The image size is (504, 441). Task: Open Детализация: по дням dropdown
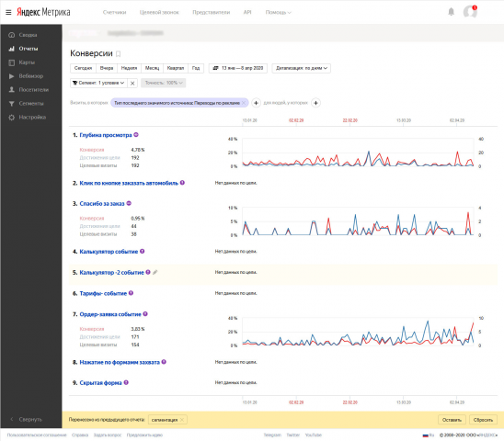(301, 68)
